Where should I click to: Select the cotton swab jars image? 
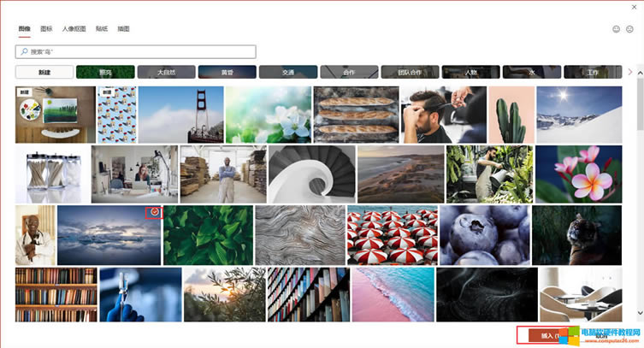[x=52, y=174]
